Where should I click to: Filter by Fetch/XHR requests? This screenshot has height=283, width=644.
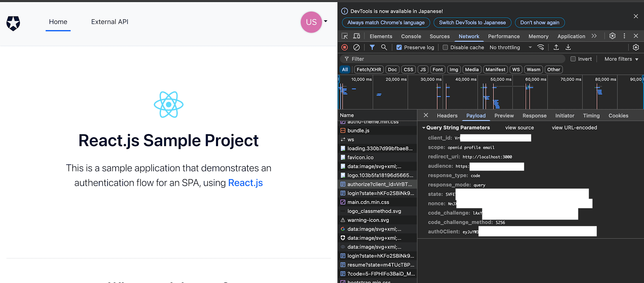coord(369,70)
